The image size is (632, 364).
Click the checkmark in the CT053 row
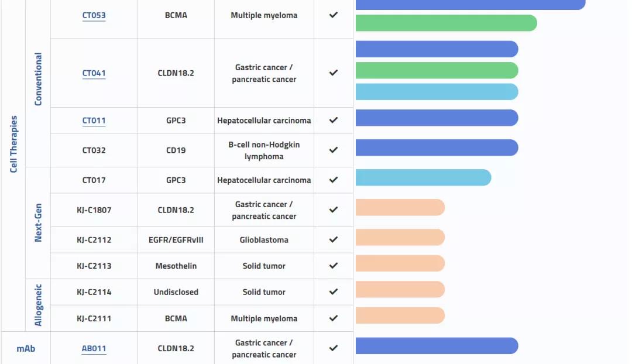(x=334, y=15)
